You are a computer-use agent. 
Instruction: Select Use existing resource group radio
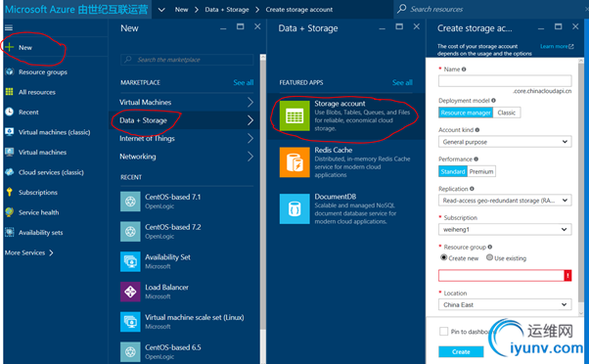489,257
